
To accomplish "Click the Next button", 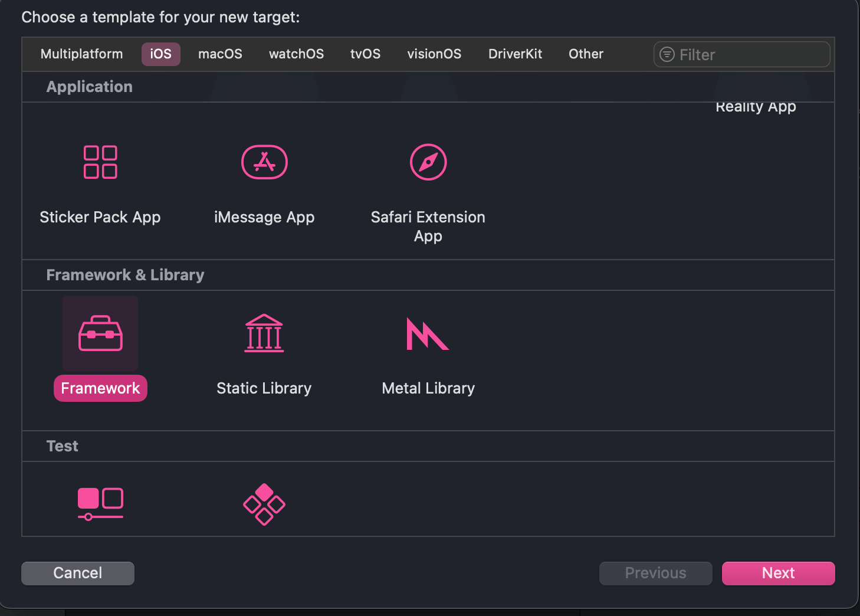I will point(778,573).
